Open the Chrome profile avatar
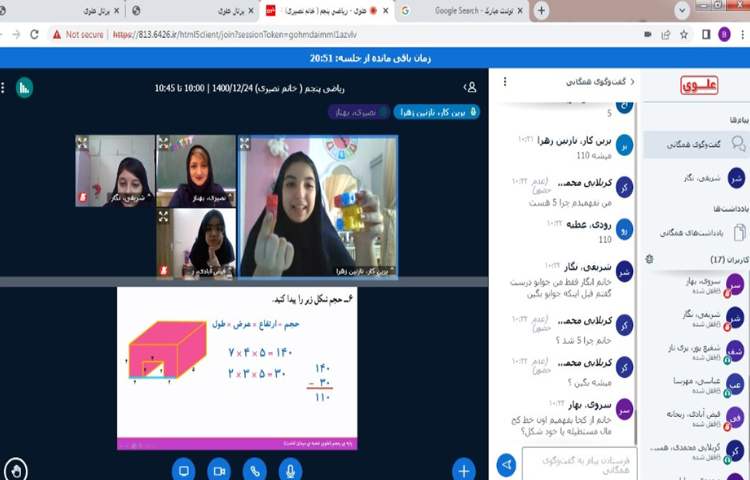The height and width of the screenshot is (480, 750). pos(724,34)
